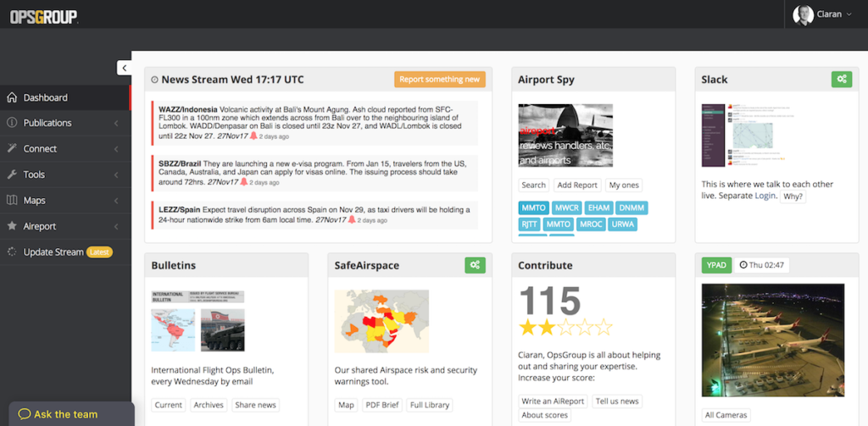The width and height of the screenshot is (868, 426).
Task: Open the SafeAirspace map thumbnail
Action: coord(381,320)
